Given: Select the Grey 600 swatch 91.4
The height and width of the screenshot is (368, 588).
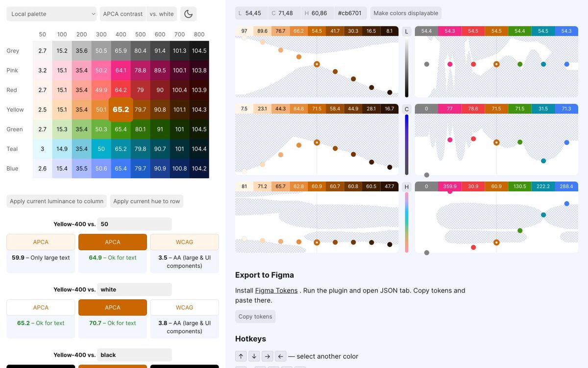Looking at the screenshot, I should pos(160,51).
